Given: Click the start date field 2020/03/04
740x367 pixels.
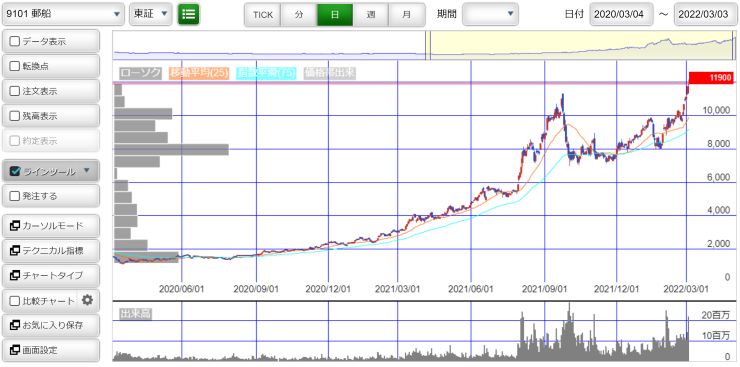Looking at the screenshot, I should tap(622, 15).
